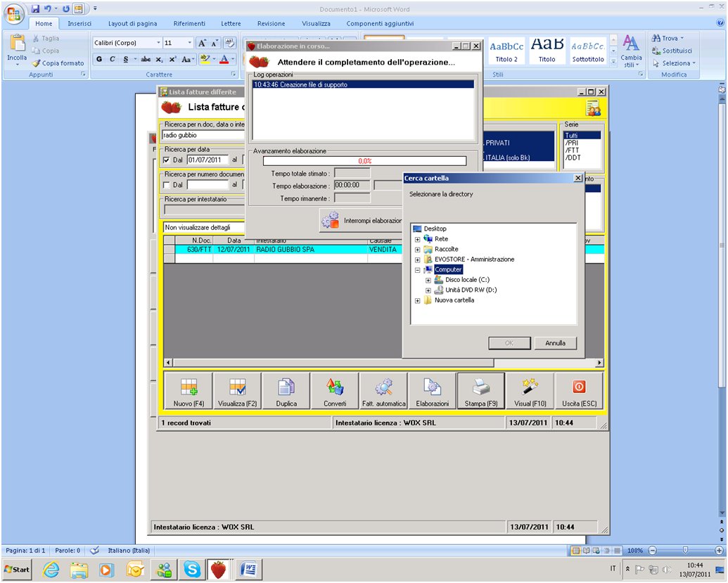Check the Dal checkbox in Ricerca per numero

coord(167,185)
